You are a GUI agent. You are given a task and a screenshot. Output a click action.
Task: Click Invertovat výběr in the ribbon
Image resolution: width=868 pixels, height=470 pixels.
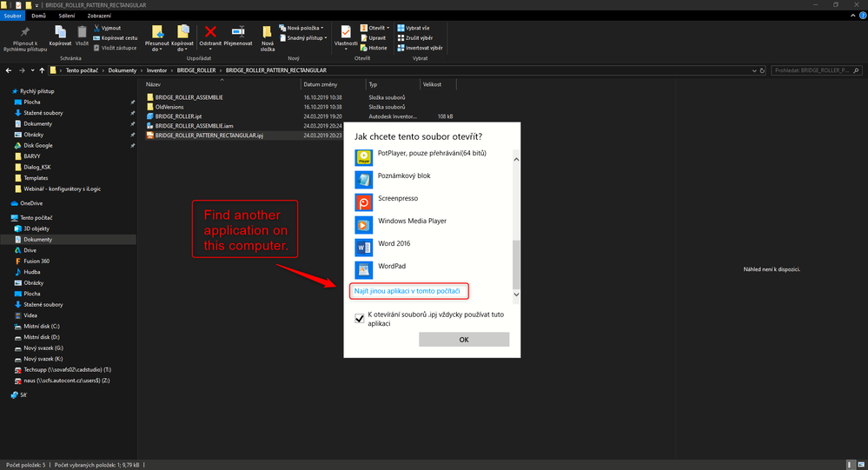[x=421, y=48]
